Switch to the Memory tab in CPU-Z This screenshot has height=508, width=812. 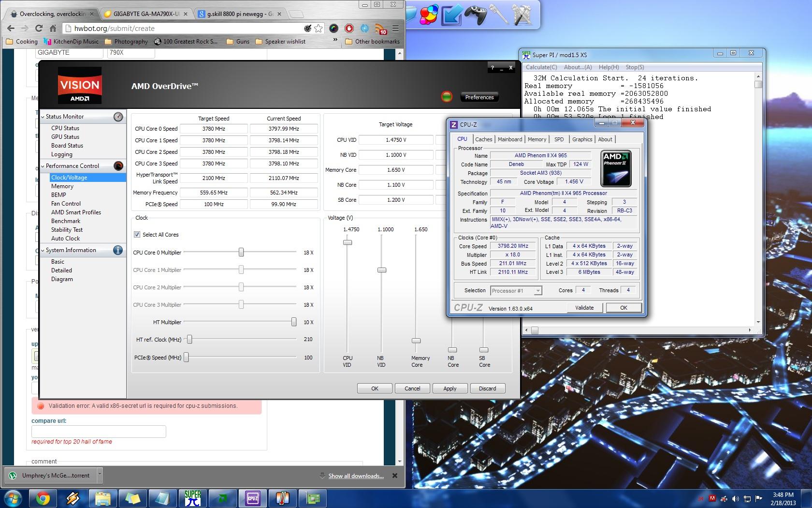tap(537, 139)
